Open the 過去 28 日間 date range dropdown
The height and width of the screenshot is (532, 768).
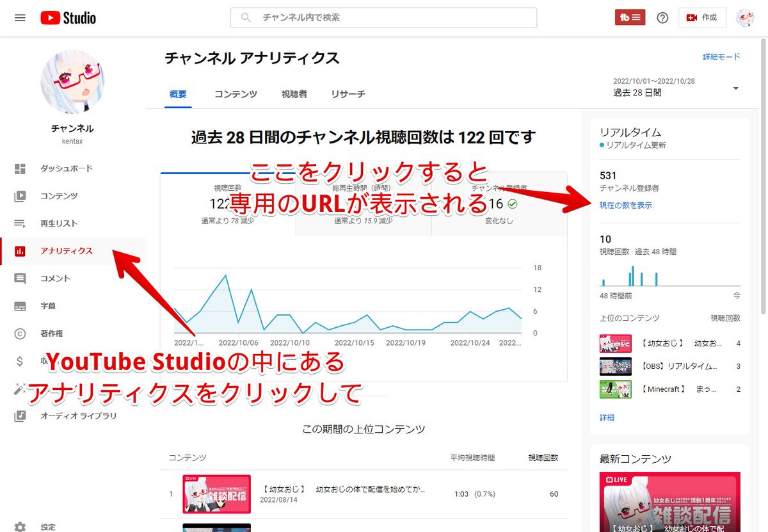pyautogui.click(x=676, y=87)
